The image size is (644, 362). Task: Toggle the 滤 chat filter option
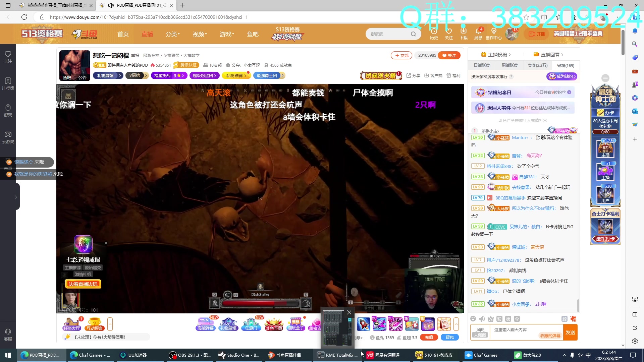565,319
